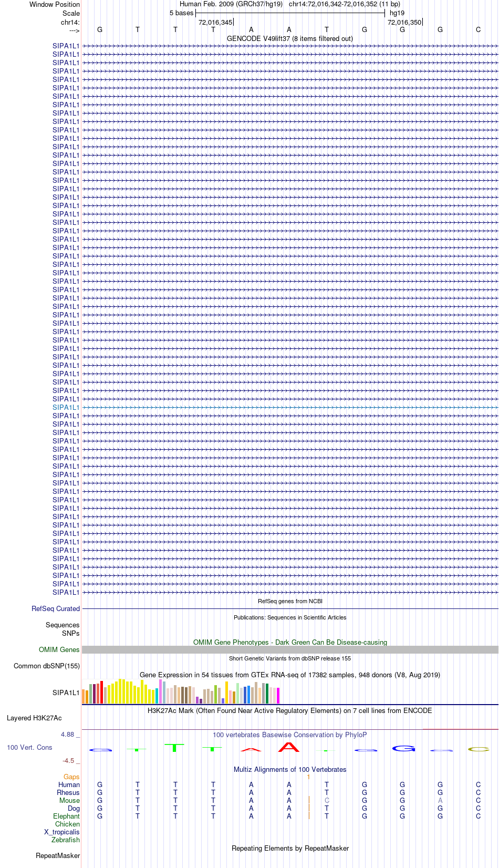
Task: Select the 'Scale' label in the ruler
Action: (71, 13)
